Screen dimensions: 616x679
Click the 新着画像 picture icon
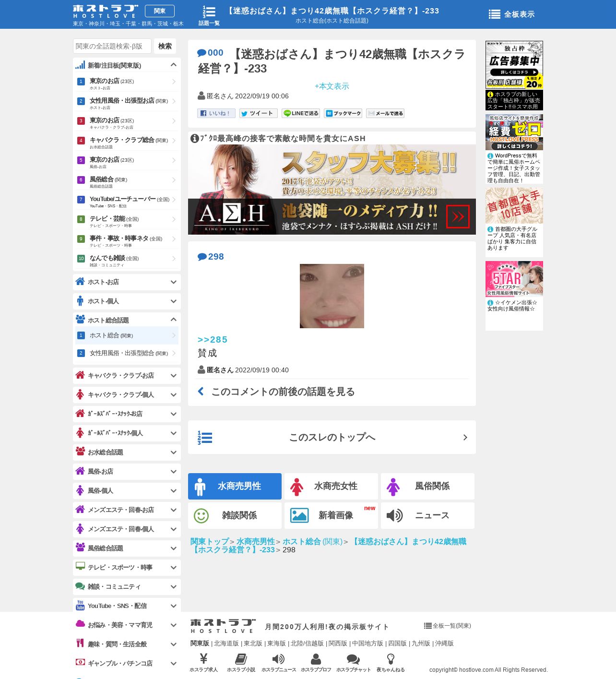(x=299, y=515)
